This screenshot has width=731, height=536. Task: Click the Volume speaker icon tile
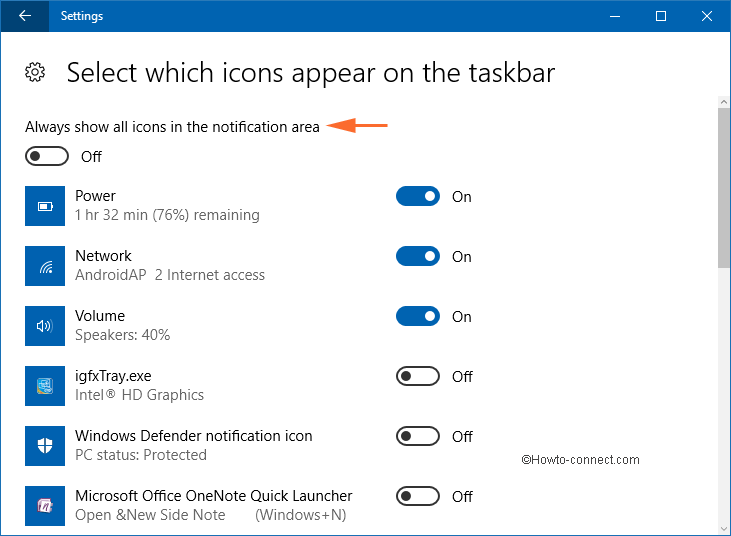click(x=45, y=326)
